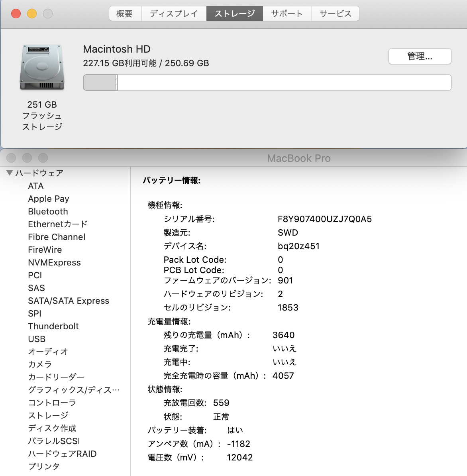Select ATA in the sidebar
467x476 pixels.
36,186
